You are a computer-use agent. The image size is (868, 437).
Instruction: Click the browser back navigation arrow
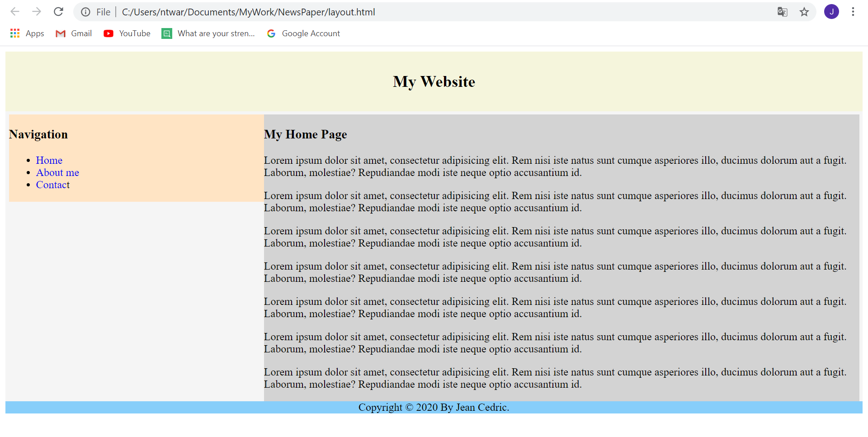click(x=15, y=12)
